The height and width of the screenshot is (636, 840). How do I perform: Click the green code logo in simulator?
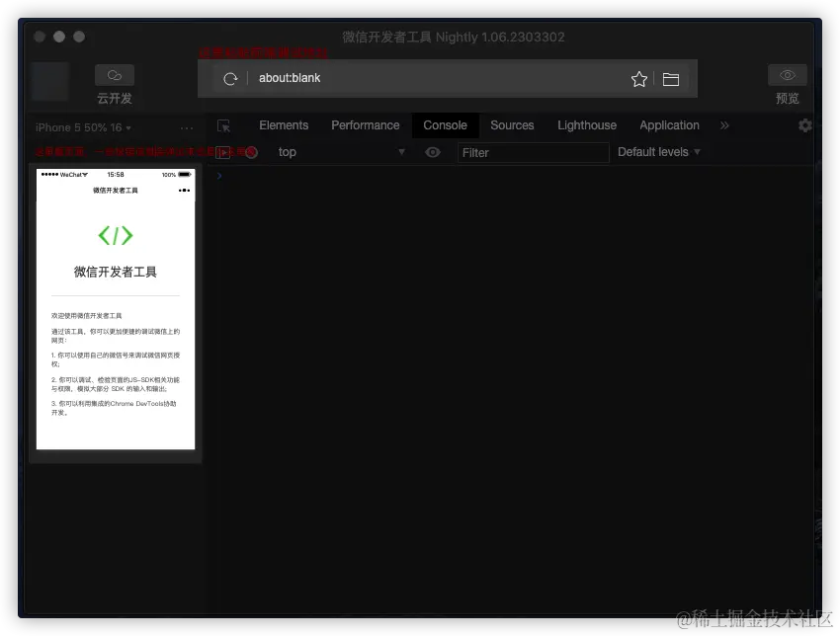tap(116, 236)
